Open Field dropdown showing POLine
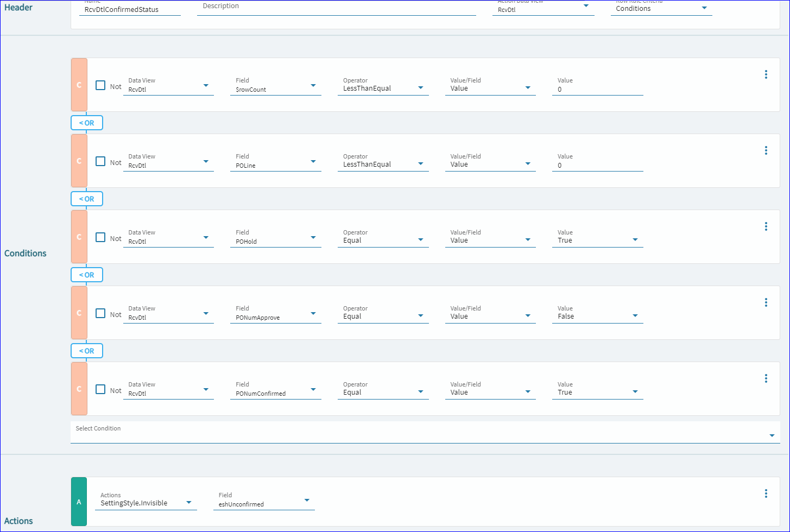Image resolution: width=790 pixels, height=532 pixels. 276,162
